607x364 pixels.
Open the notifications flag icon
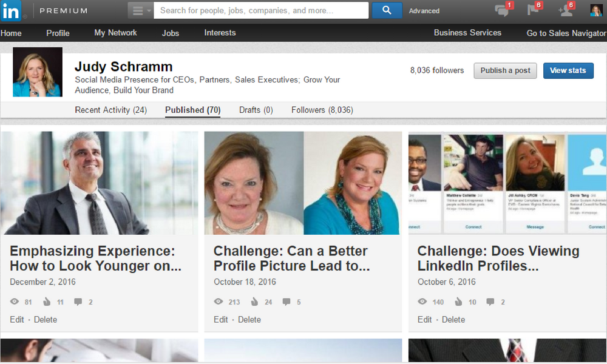pos(534,9)
